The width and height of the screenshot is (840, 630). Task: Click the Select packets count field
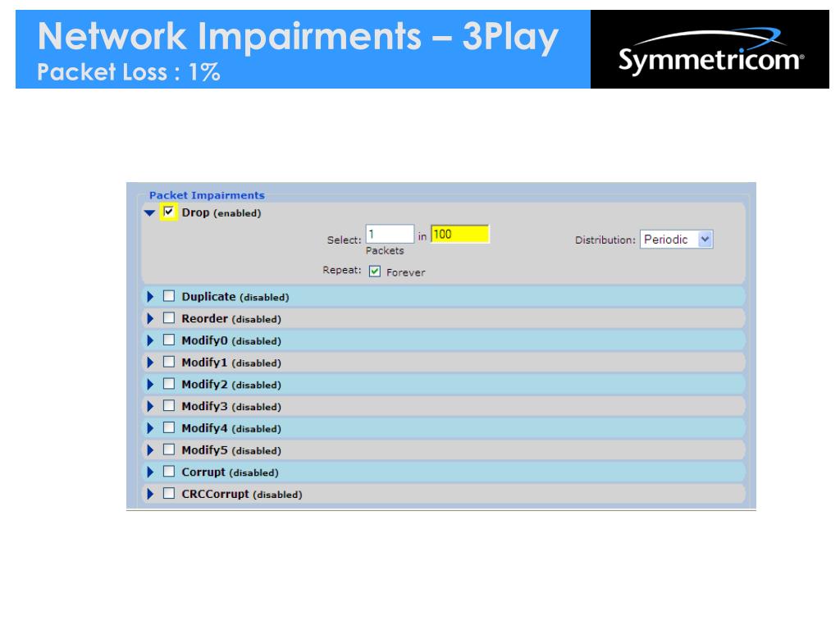tap(390, 234)
